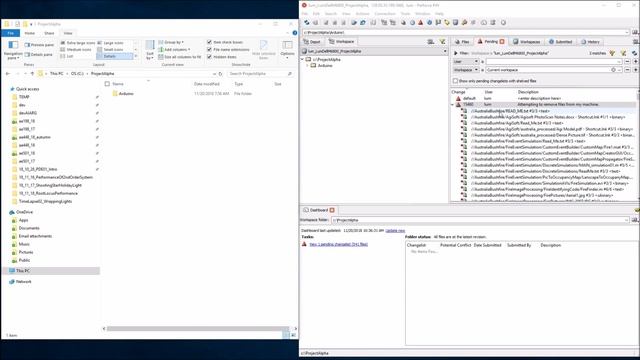Click the clear filter icon in Pending tab
The width and height of the screenshot is (640, 360).
(623, 53)
